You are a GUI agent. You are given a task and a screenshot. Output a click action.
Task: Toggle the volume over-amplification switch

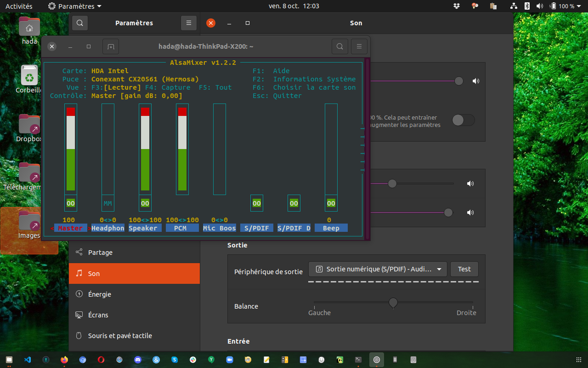click(x=463, y=120)
